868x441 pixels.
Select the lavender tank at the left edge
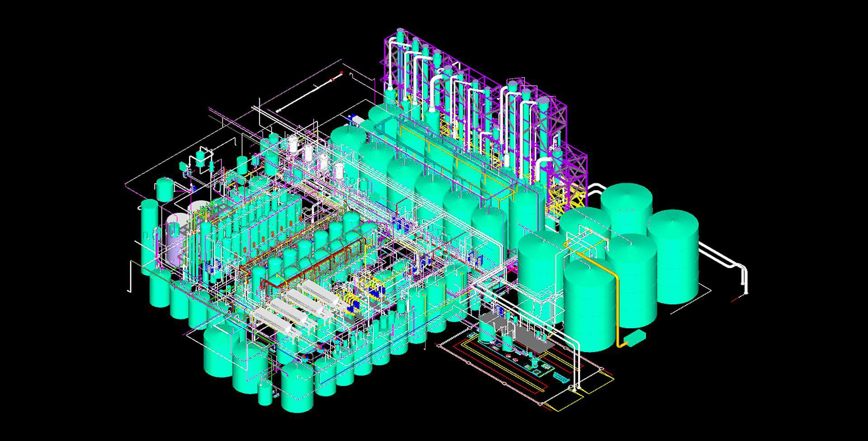point(177,240)
